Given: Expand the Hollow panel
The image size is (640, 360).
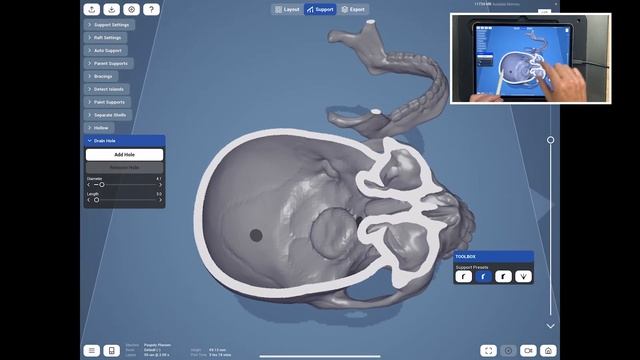Looking at the screenshot, I should coord(99,128).
